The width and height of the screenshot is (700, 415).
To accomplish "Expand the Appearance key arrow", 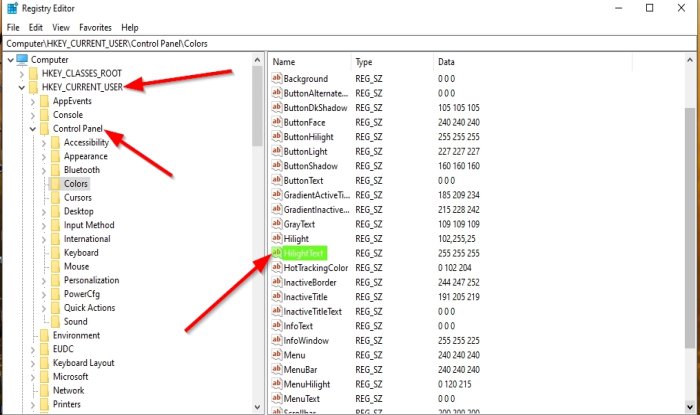I will click(44, 157).
